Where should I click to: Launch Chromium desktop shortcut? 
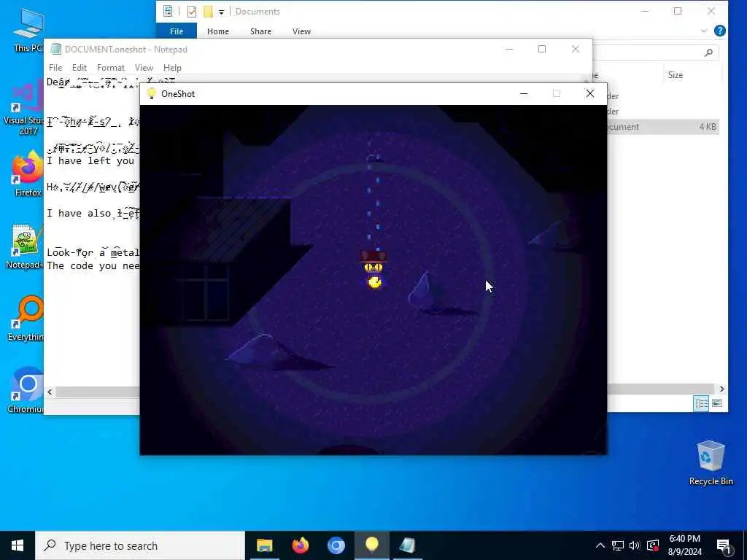pyautogui.click(x=27, y=391)
